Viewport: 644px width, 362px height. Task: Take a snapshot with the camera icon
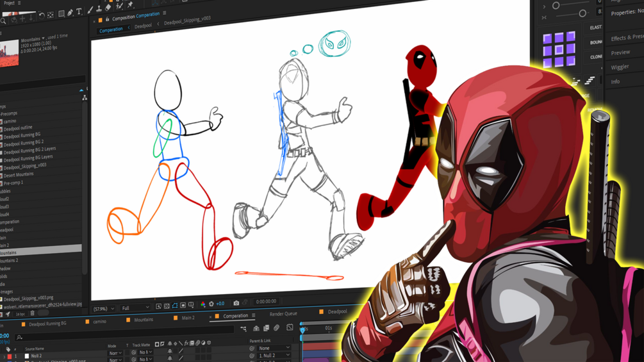pos(236,303)
